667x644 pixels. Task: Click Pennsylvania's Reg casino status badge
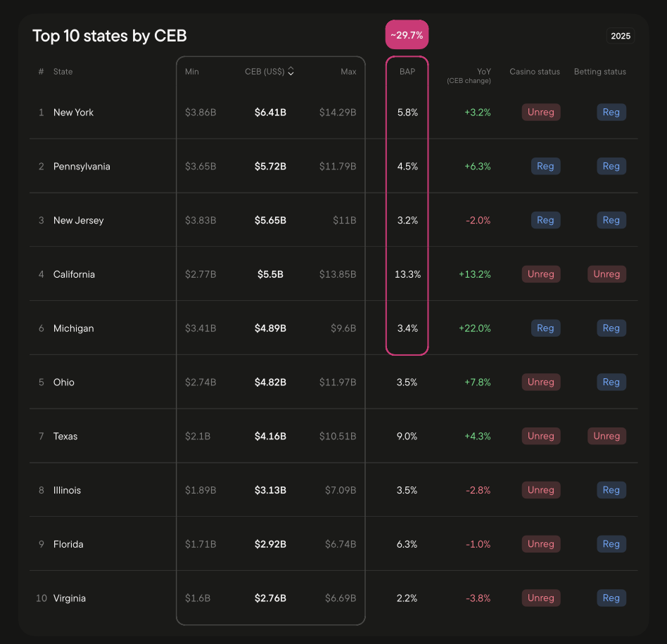pos(545,167)
